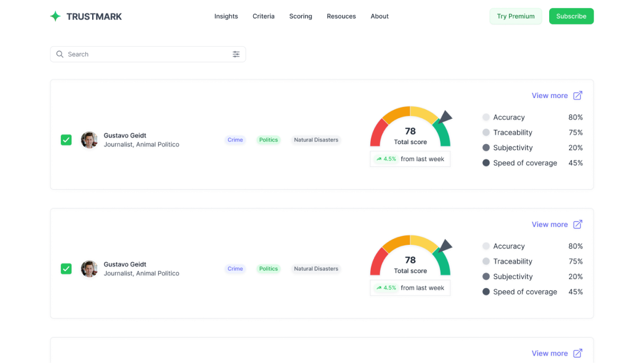Screen dimensions: 644x363
Task: Click Gustavo Geidt's avatar in first card
Action: pos(89,140)
